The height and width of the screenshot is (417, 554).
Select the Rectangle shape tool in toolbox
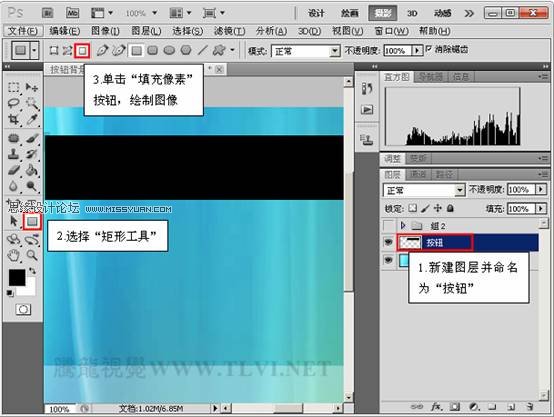(x=32, y=222)
